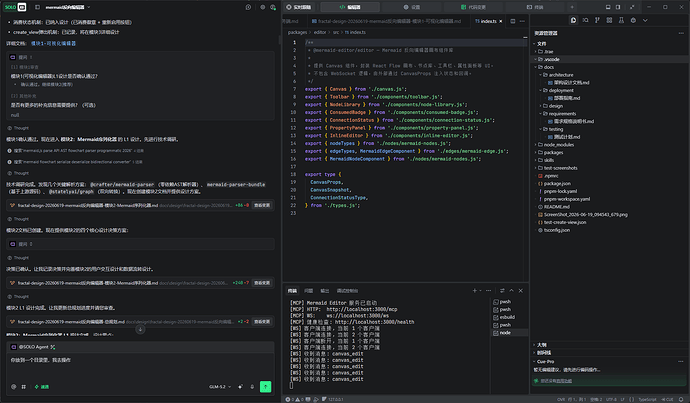This screenshot has width=690, height=403.
Task: Click the microphone voice input icon
Action: pyautogui.click(x=252, y=387)
